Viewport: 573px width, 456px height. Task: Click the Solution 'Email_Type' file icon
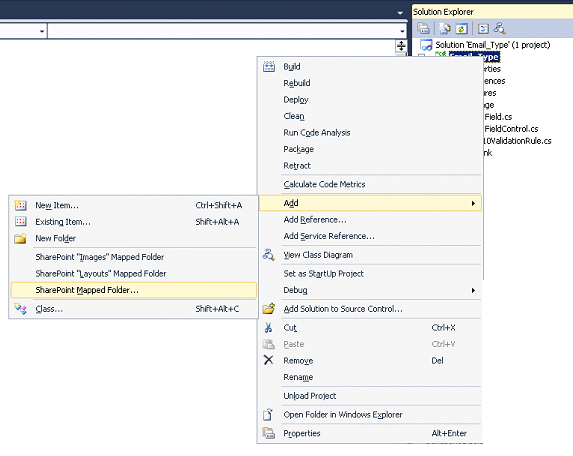point(426,45)
